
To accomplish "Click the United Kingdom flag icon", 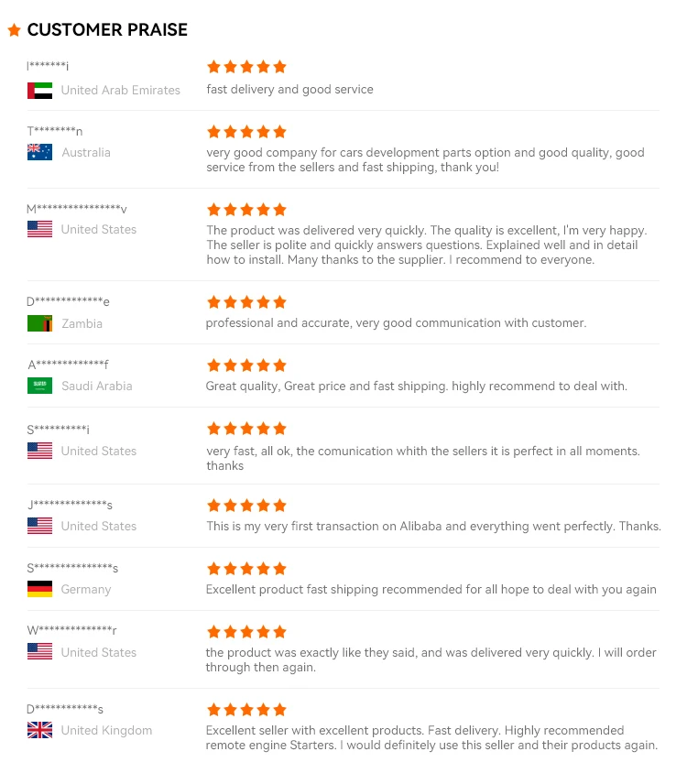I will (39, 730).
